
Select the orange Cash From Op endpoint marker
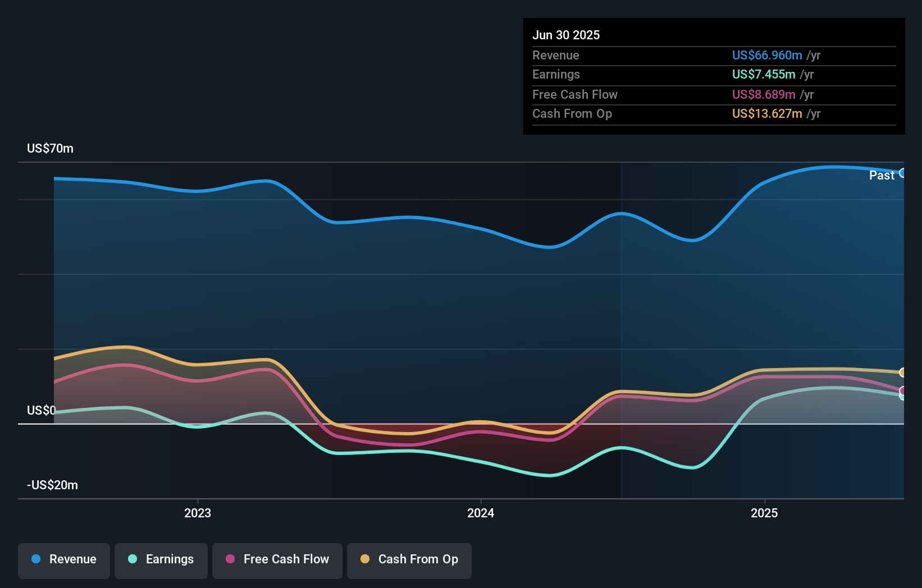(x=903, y=371)
